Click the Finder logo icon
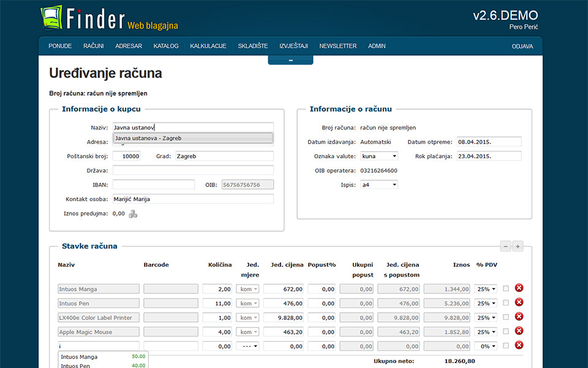This screenshot has width=588, height=368. (51, 18)
